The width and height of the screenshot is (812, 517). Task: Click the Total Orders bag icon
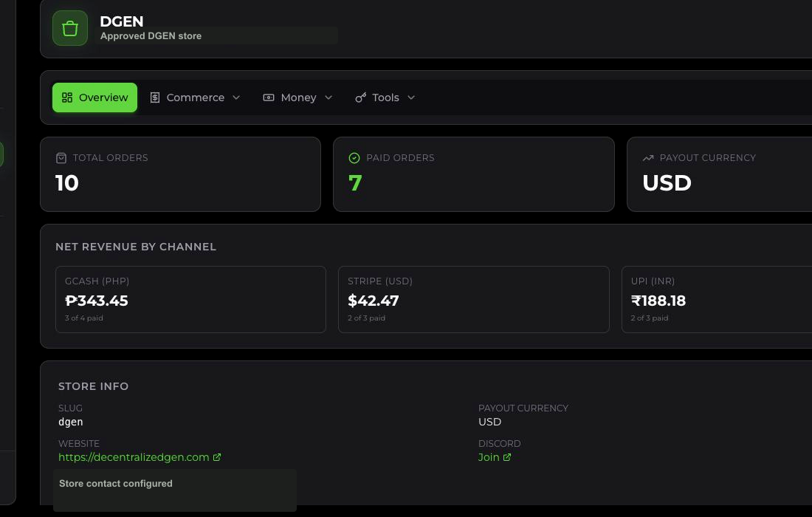pyautogui.click(x=61, y=158)
